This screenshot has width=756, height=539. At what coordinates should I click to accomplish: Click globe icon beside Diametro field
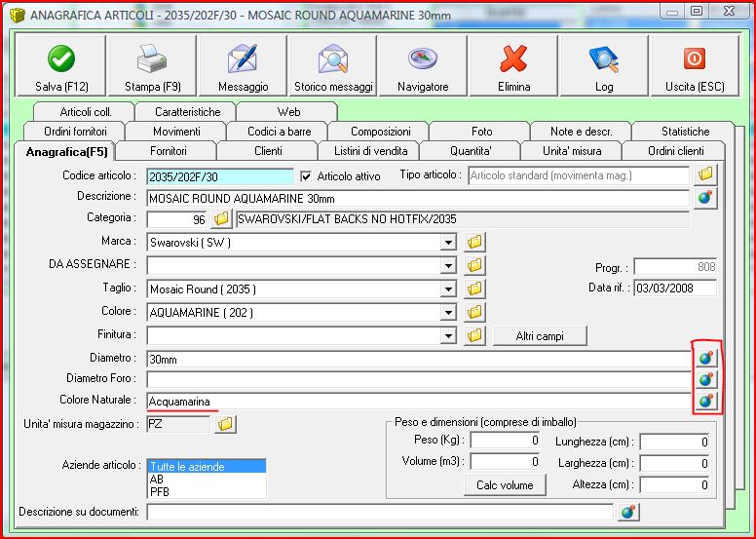[706, 358]
